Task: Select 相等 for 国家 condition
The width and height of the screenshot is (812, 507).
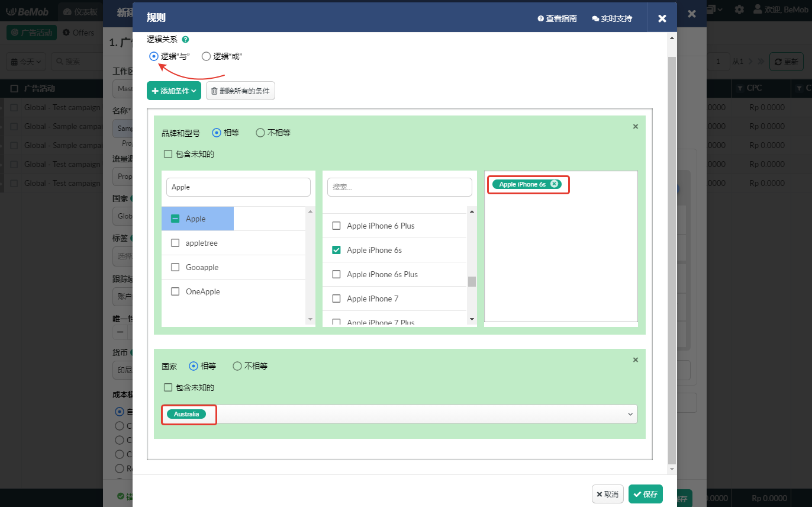Action: pyautogui.click(x=193, y=366)
